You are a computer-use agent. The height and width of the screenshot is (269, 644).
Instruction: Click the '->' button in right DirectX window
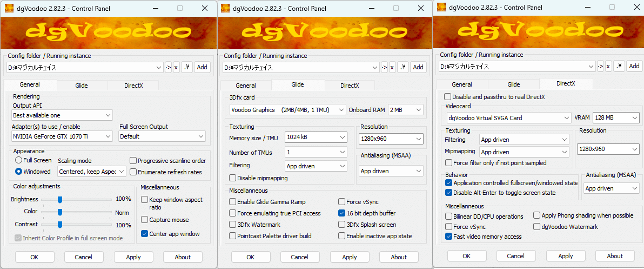point(600,66)
